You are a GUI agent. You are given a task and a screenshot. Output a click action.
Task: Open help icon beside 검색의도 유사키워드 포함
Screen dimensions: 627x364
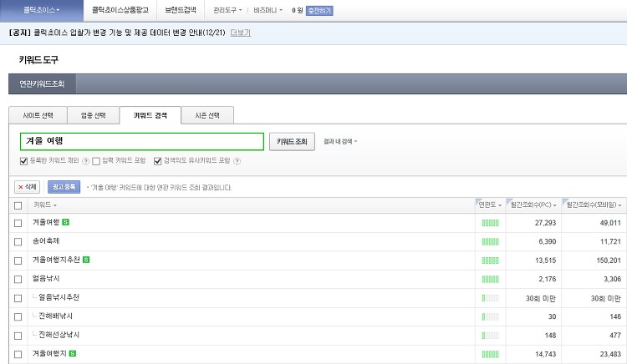click(237, 161)
